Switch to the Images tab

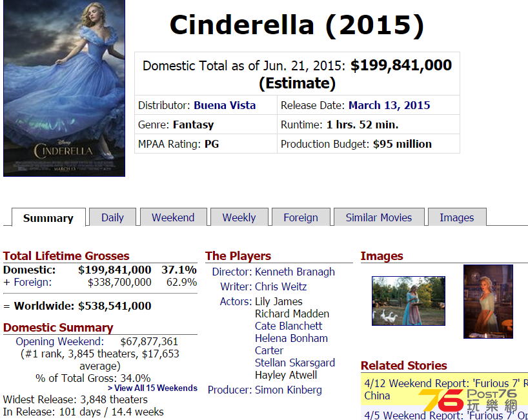pyautogui.click(x=457, y=217)
